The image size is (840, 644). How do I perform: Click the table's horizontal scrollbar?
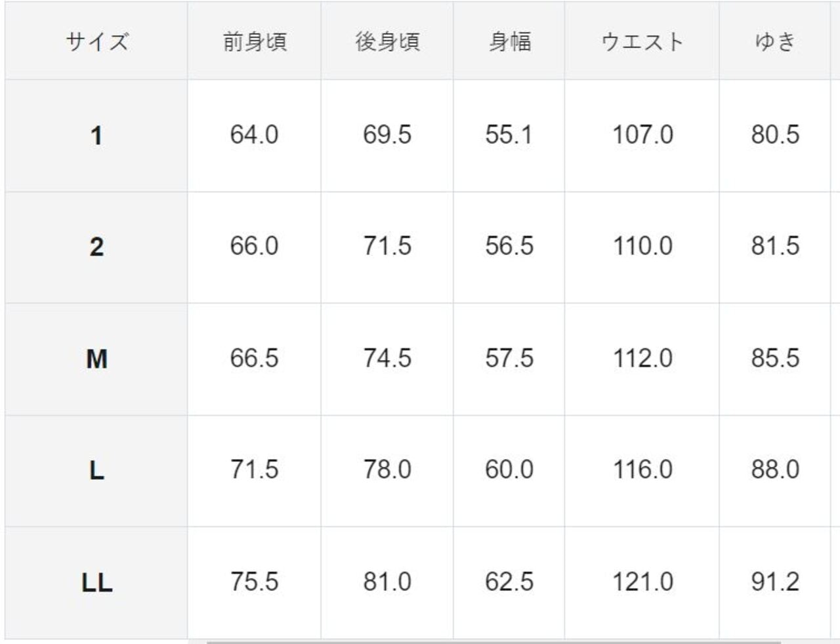click(492, 642)
